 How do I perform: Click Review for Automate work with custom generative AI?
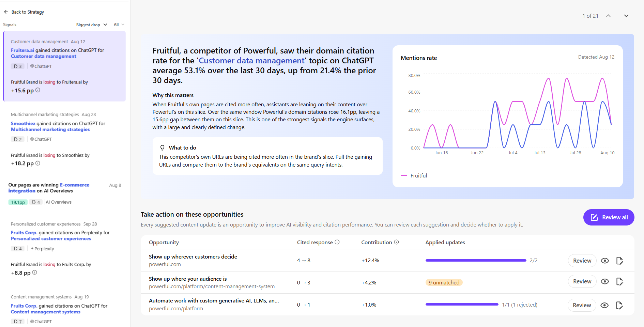582,305
